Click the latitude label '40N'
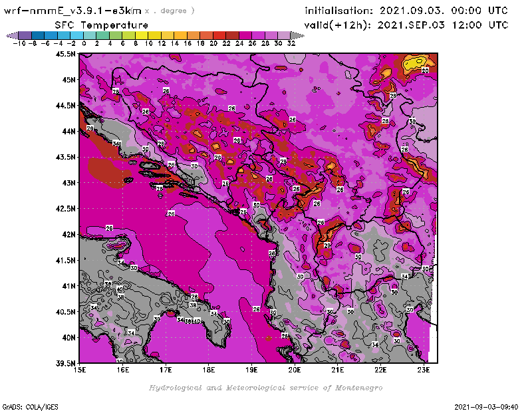The width and height of the screenshot is (532, 411). click(69, 338)
